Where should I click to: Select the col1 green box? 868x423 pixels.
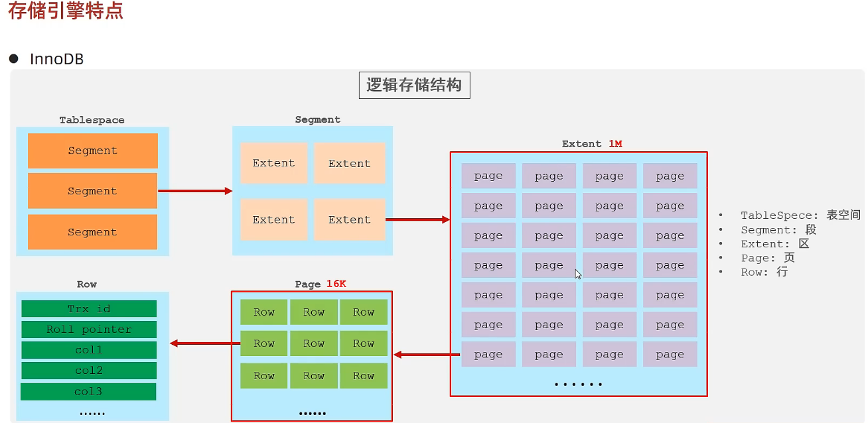tap(89, 350)
